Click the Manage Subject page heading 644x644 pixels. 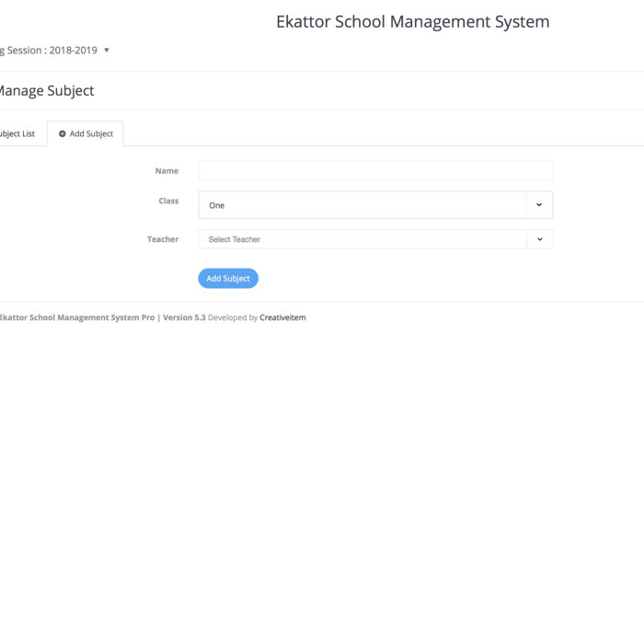(46, 91)
